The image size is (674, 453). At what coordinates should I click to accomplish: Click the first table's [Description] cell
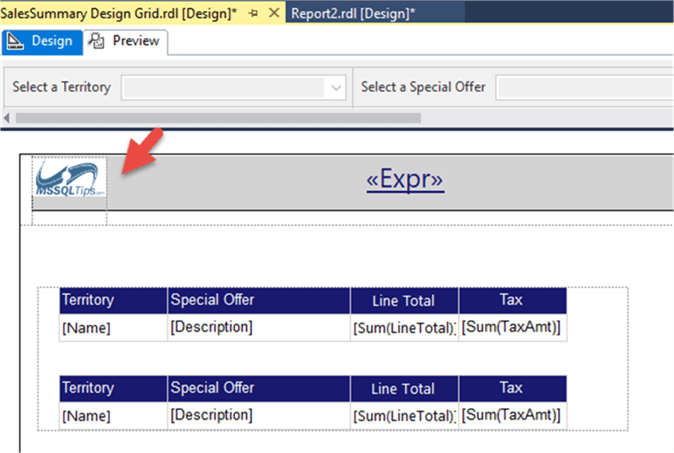[259, 328]
